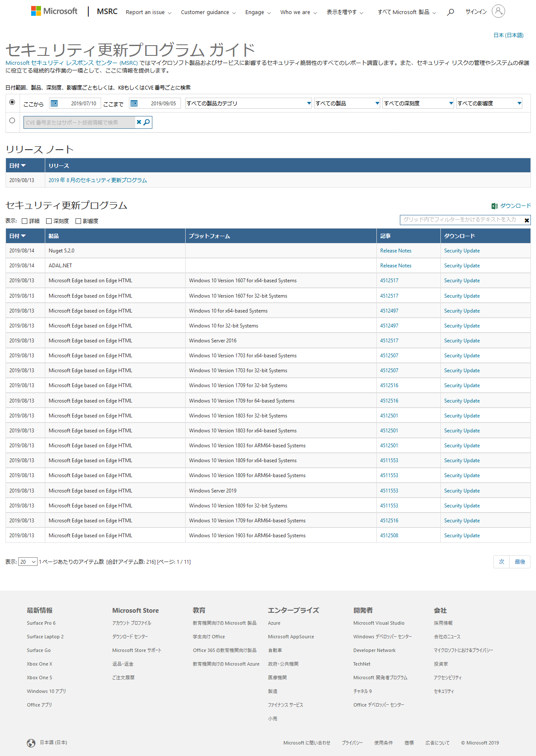This screenshot has height=756, width=536.
Task: Open Azure footer link
Action: [x=274, y=623]
